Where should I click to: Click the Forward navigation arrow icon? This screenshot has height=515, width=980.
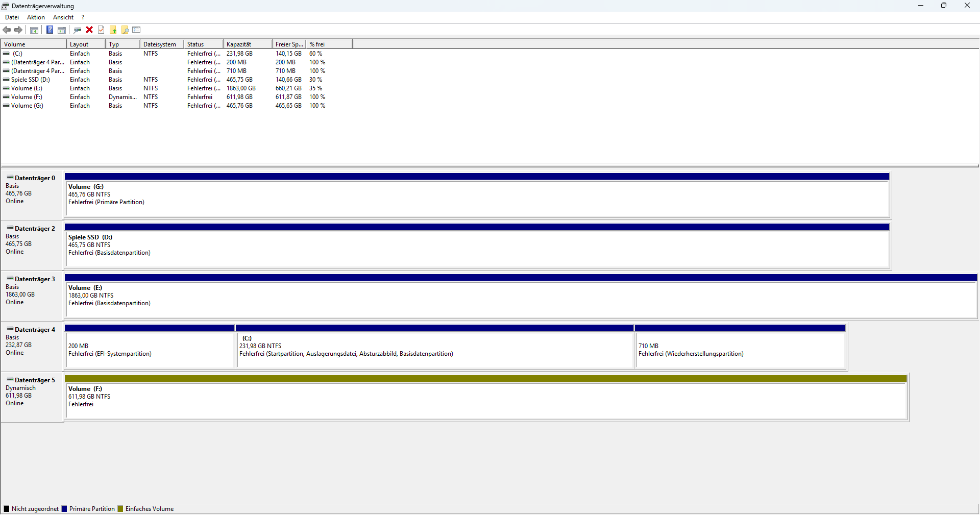[x=18, y=30]
